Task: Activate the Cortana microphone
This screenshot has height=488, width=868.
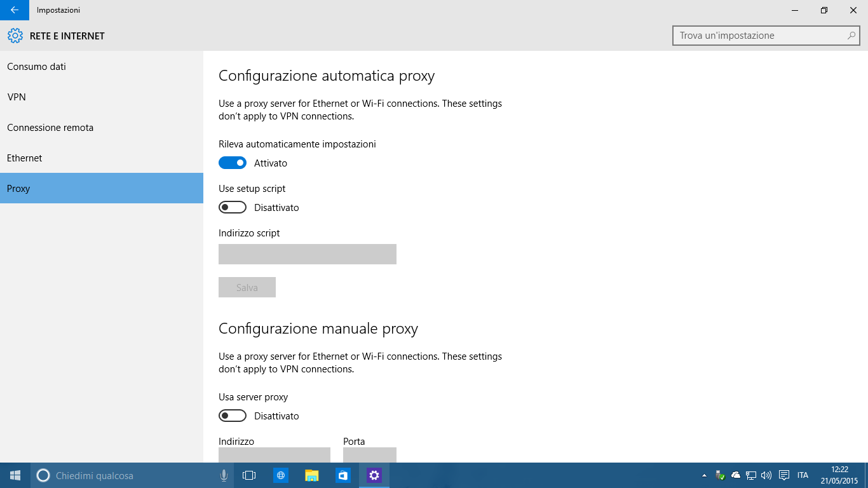Action: click(224, 475)
